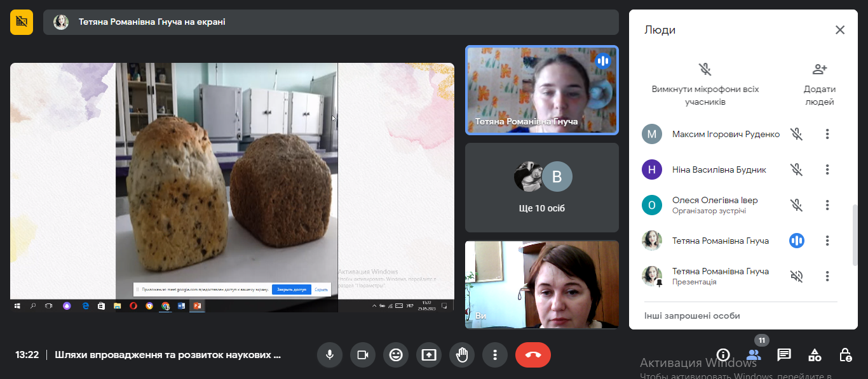Screen dimensions: 868x379
Task: Open the Activities shapes icon
Action: click(x=815, y=355)
